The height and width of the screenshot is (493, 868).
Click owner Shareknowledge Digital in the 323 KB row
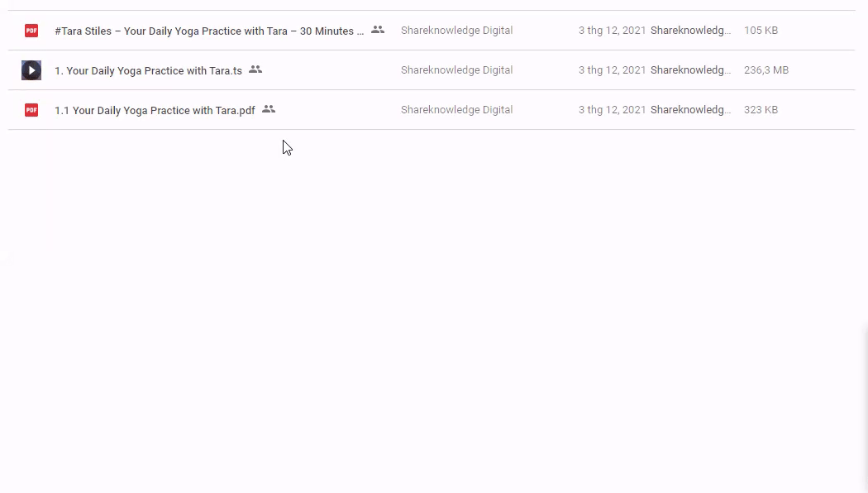(x=456, y=110)
